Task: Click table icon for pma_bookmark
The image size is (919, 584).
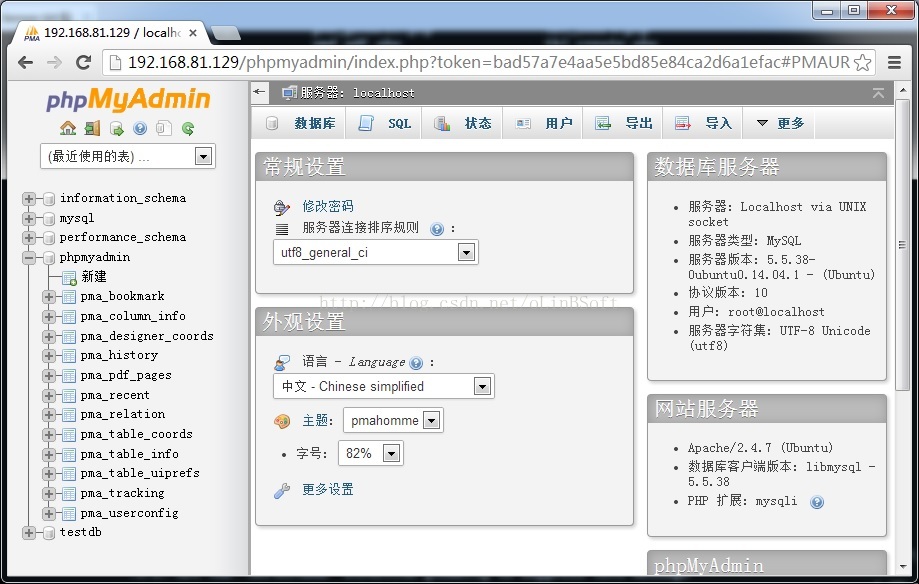Action: click(x=69, y=297)
